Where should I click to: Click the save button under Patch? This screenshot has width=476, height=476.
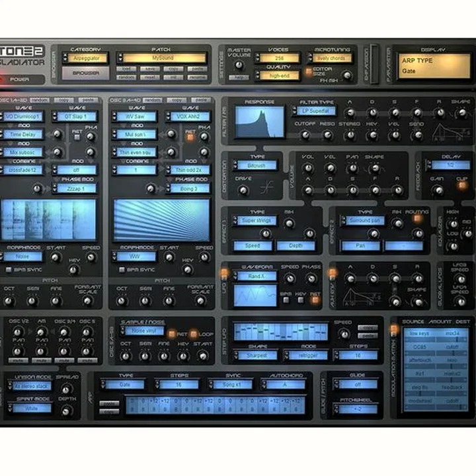(149, 69)
